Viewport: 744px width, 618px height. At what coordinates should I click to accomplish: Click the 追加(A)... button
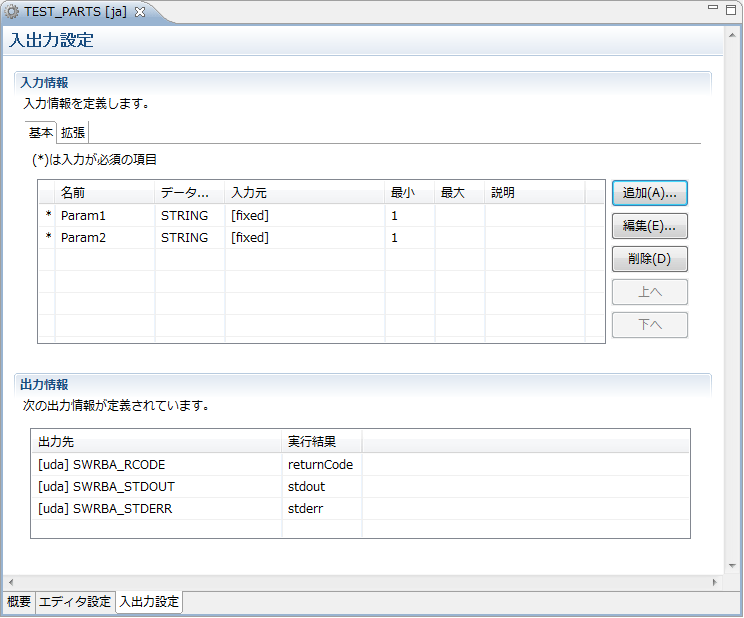tap(650, 193)
